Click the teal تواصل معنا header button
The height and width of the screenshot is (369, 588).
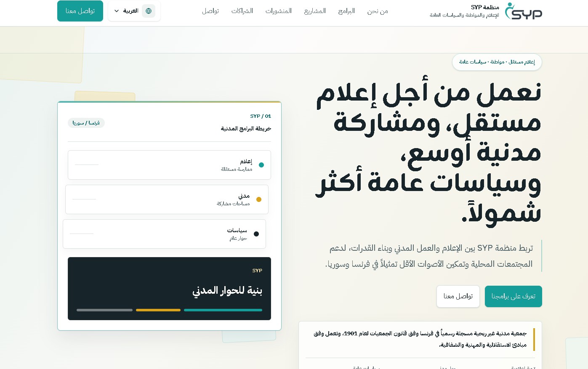pos(80,11)
